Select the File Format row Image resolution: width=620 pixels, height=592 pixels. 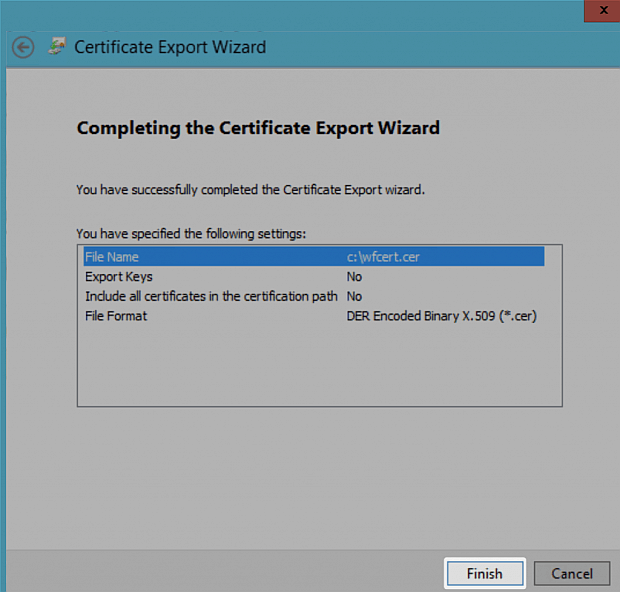click(314, 316)
